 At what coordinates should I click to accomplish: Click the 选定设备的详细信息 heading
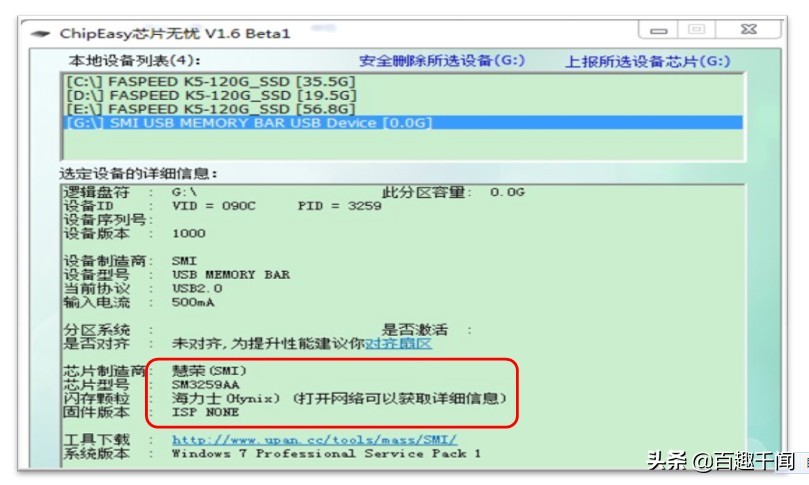click(138, 173)
